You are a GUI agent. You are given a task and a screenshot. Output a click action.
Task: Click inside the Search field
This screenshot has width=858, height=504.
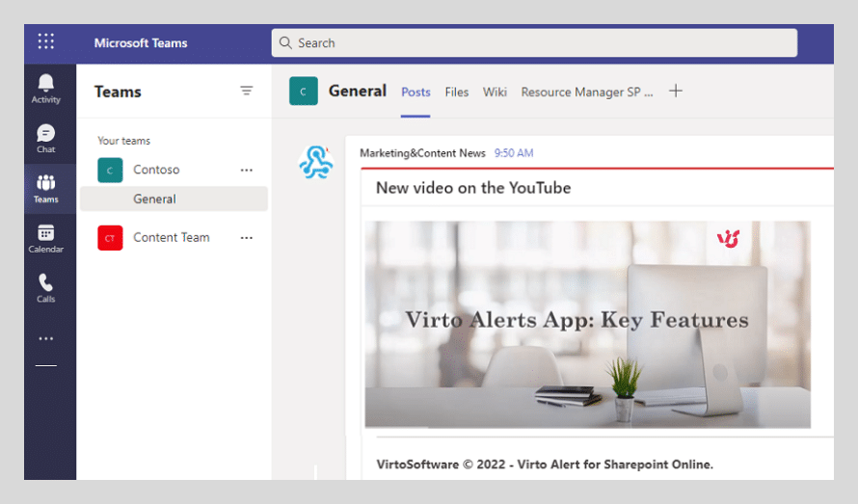[x=535, y=42]
